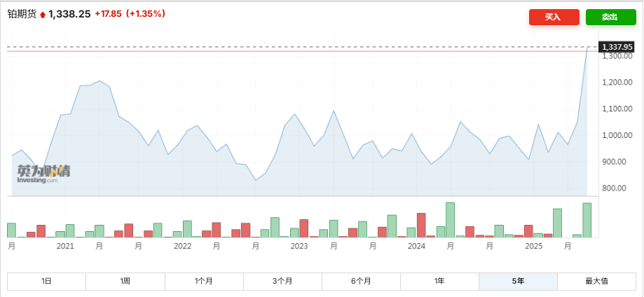Screen dimensions: 644x297
Task: Choose the 1个月 range tab
Action: click(204, 281)
